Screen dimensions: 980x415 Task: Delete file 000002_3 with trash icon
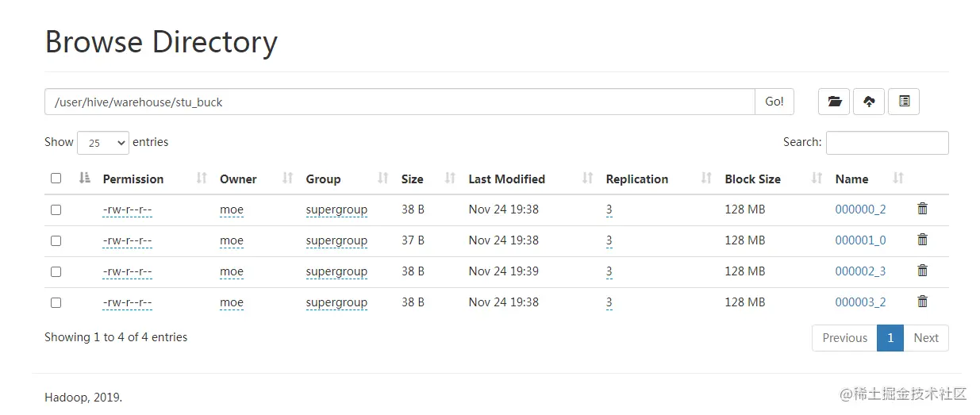point(922,271)
